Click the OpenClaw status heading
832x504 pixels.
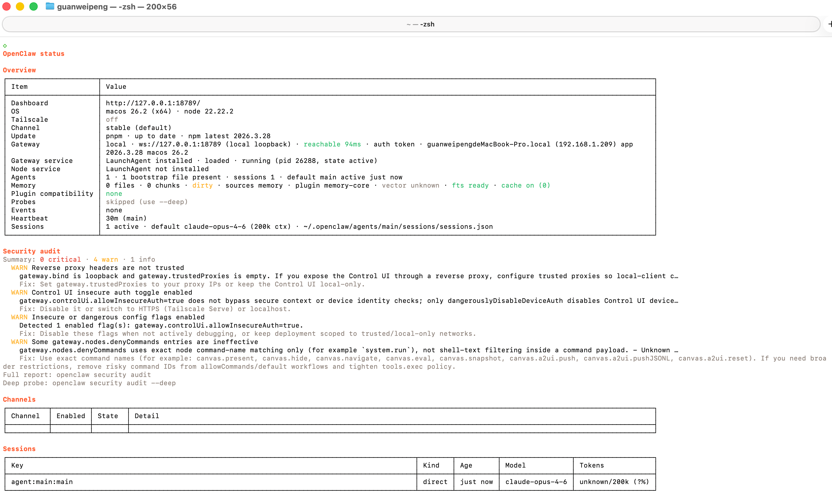[34, 54]
